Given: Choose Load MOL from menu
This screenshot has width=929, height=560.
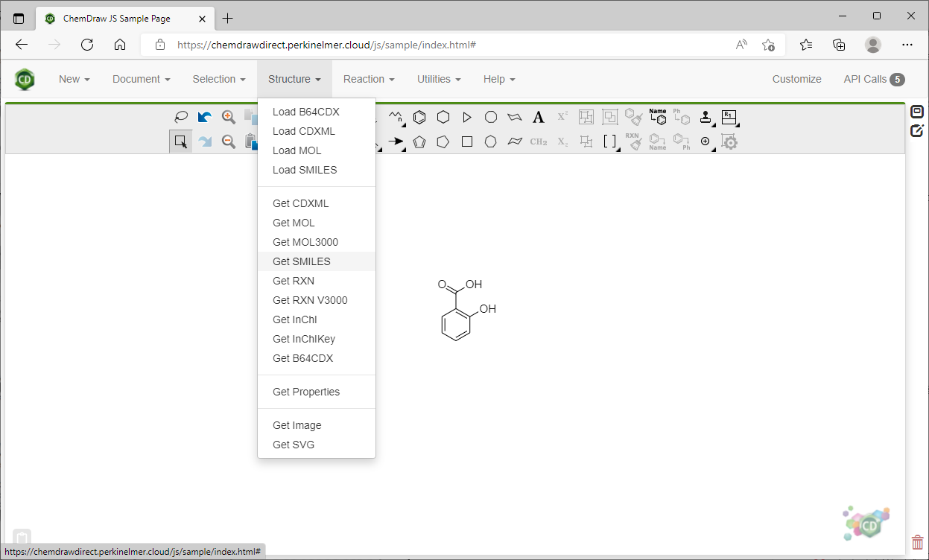Looking at the screenshot, I should [x=317, y=150].
